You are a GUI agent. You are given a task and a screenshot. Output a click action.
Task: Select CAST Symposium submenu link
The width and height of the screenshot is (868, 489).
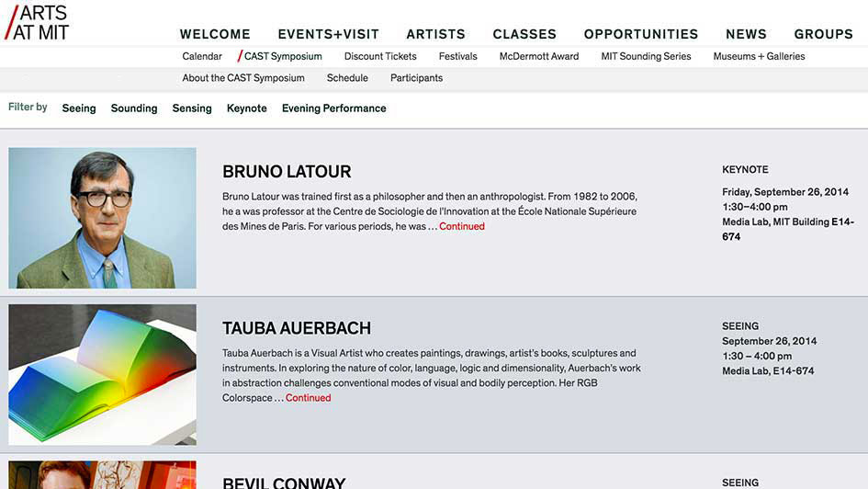point(282,56)
